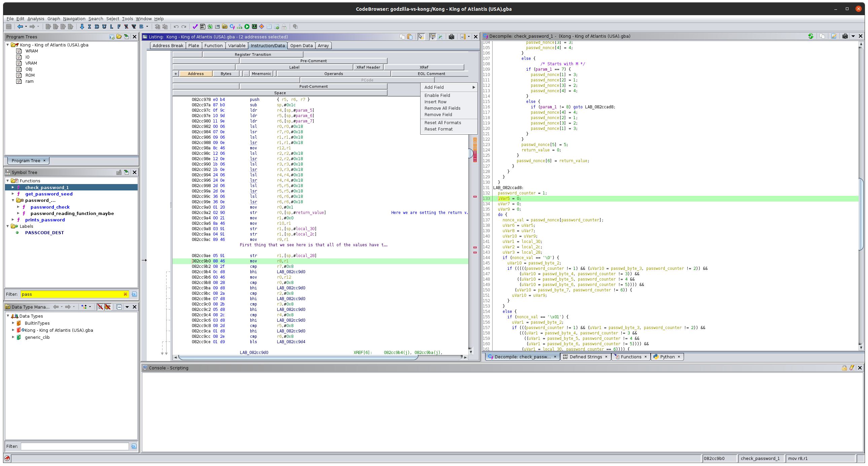Click the Decompile snapshot camera icon
The height and width of the screenshot is (466, 868).
coord(845,36)
